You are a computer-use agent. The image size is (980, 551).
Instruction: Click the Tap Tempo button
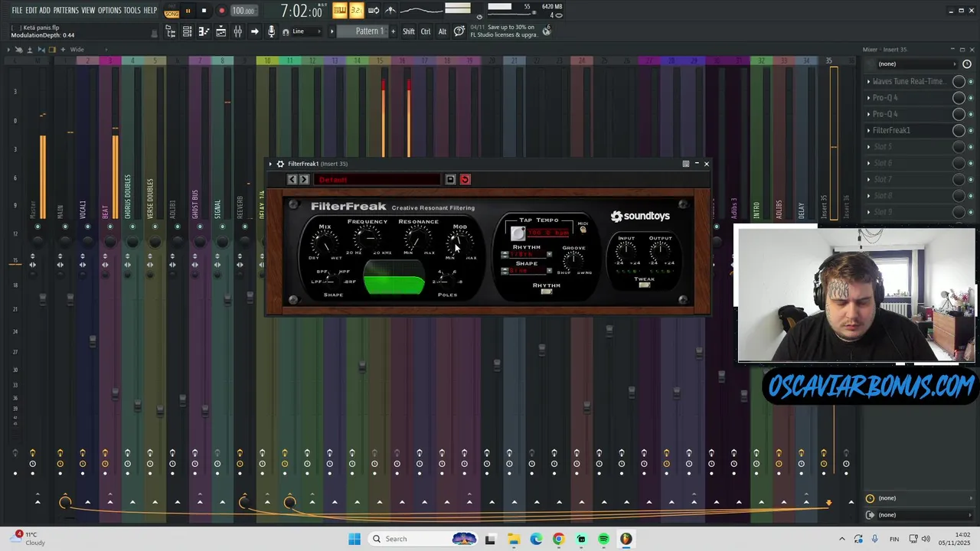coord(518,233)
